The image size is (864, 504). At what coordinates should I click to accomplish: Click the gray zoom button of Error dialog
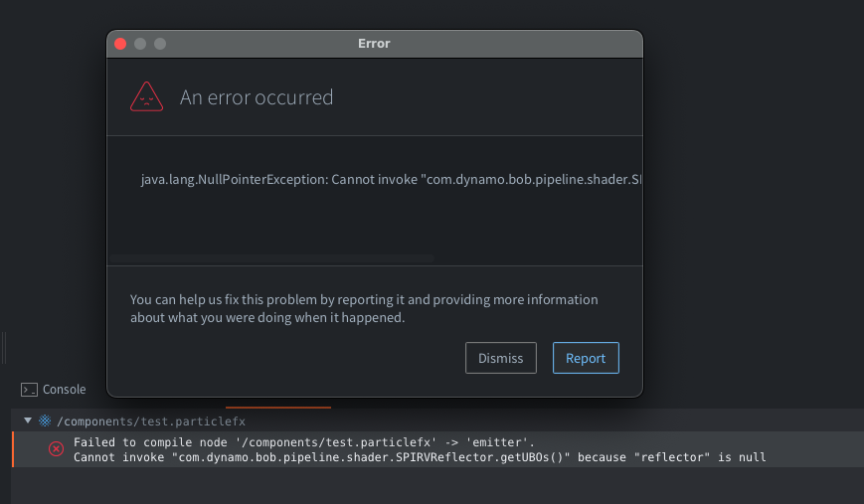159,44
